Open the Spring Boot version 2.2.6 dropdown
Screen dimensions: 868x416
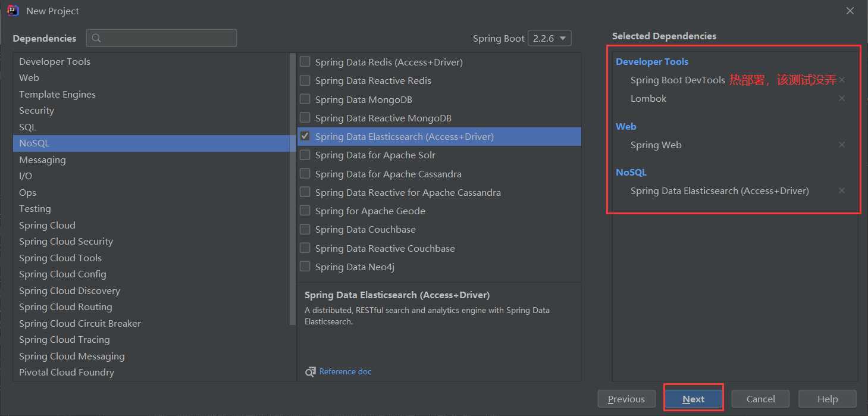tap(550, 38)
